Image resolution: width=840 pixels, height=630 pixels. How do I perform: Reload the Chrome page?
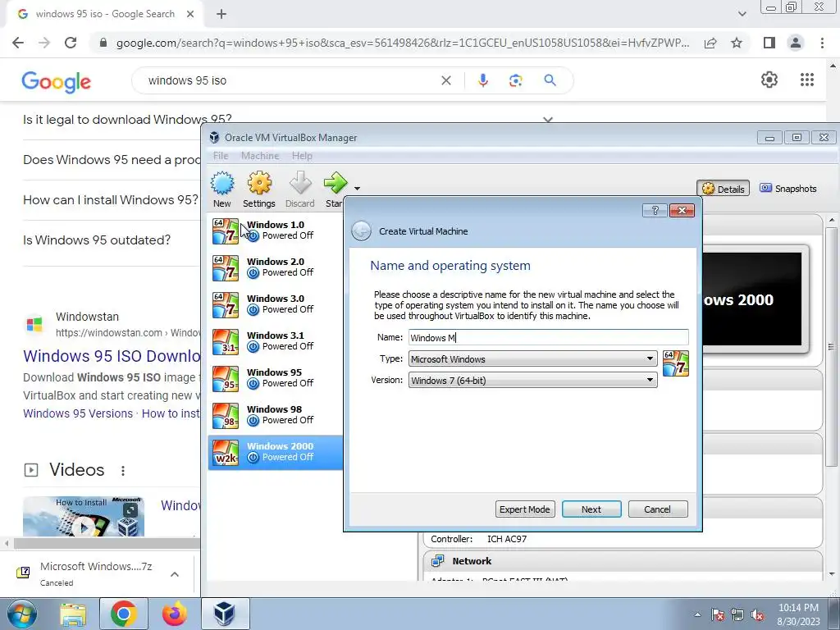tap(71, 43)
